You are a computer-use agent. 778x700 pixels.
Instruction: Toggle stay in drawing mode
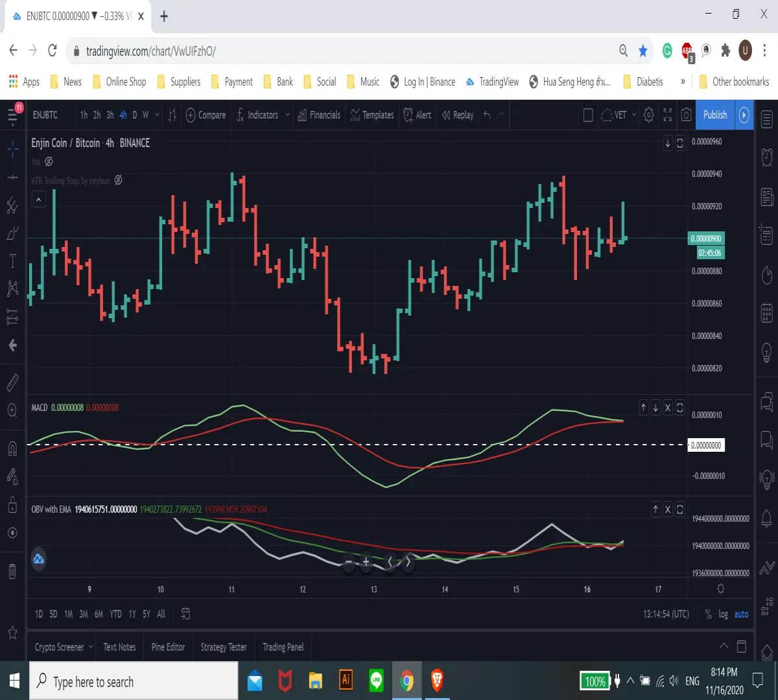(12, 477)
